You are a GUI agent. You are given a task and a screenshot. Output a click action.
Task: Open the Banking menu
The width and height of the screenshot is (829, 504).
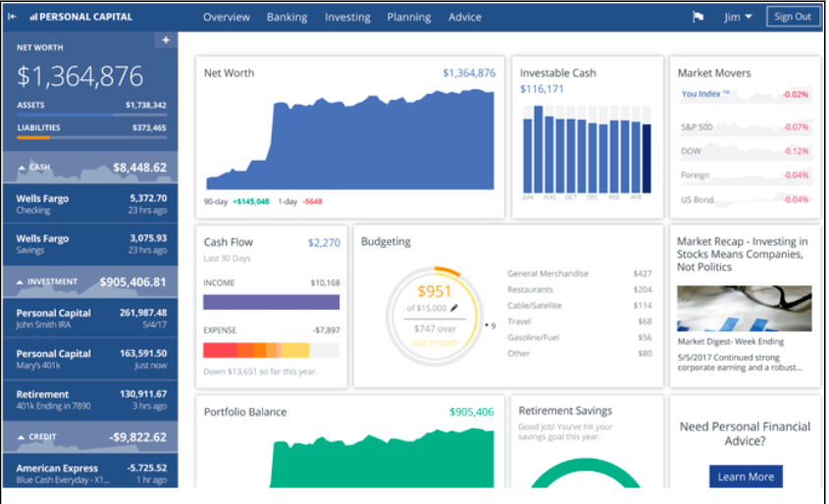pyautogui.click(x=286, y=17)
